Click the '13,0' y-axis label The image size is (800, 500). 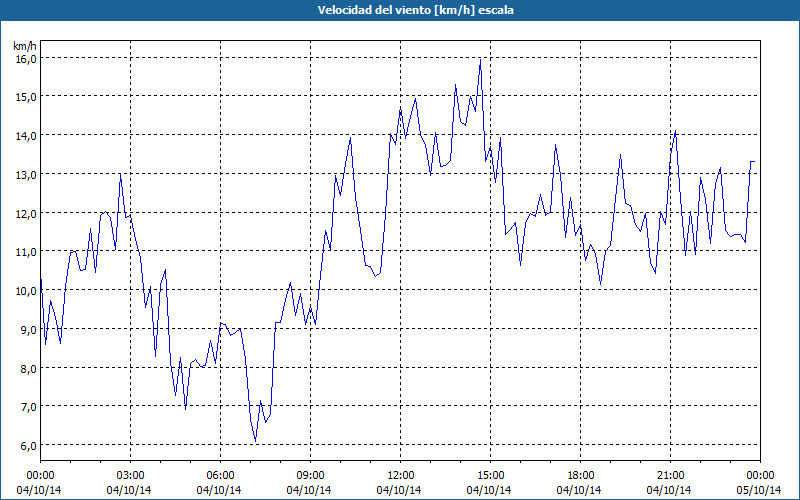(x=26, y=174)
